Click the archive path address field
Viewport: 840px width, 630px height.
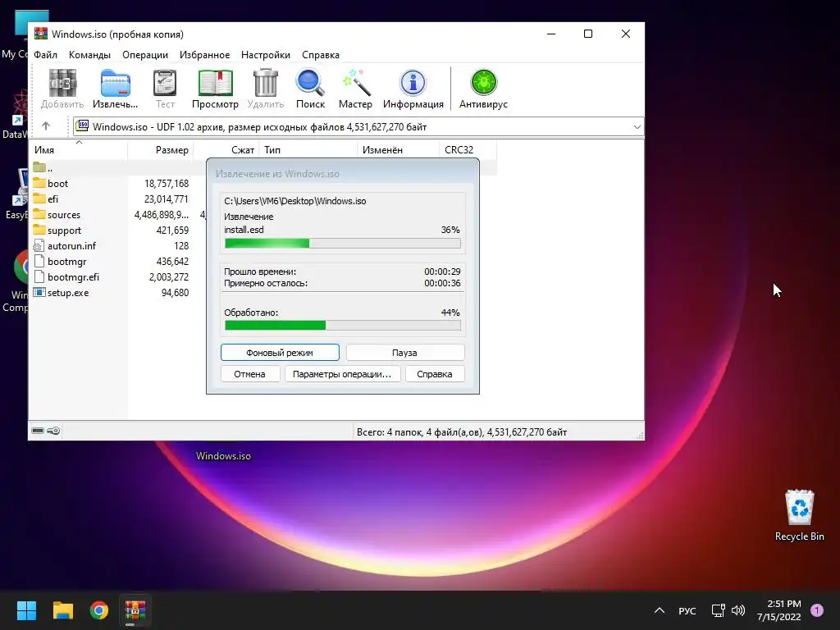pos(358,127)
